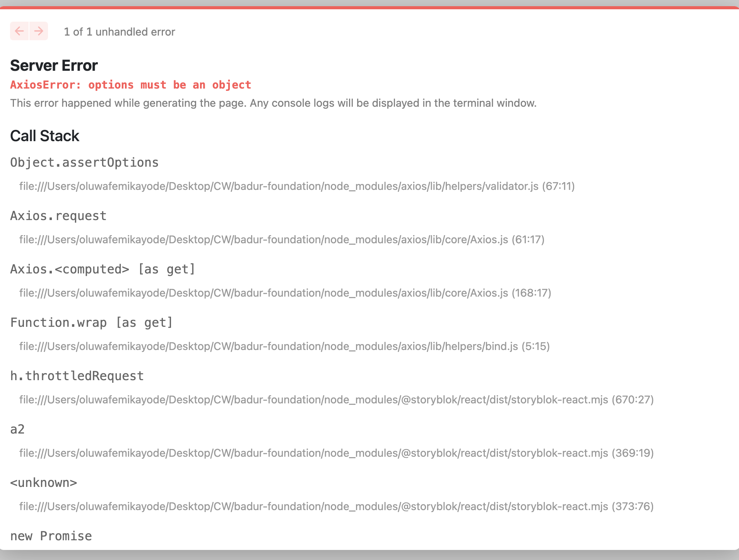Click the Call Stack heading

tap(44, 136)
